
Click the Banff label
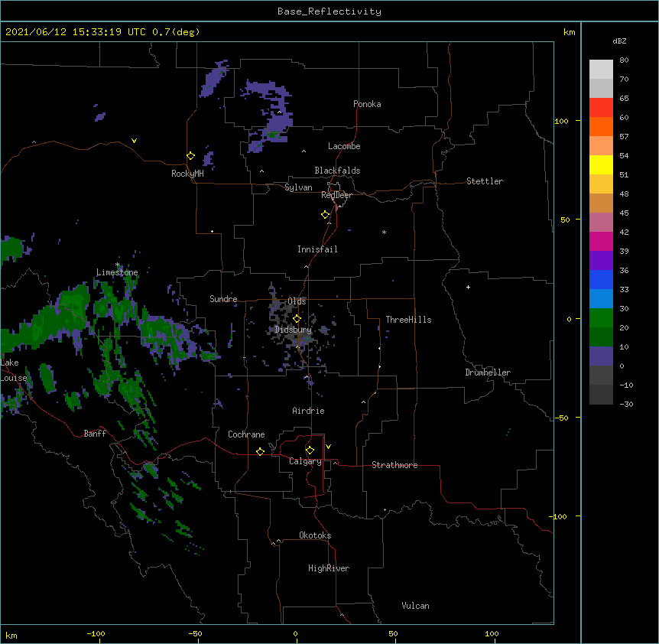pos(95,434)
